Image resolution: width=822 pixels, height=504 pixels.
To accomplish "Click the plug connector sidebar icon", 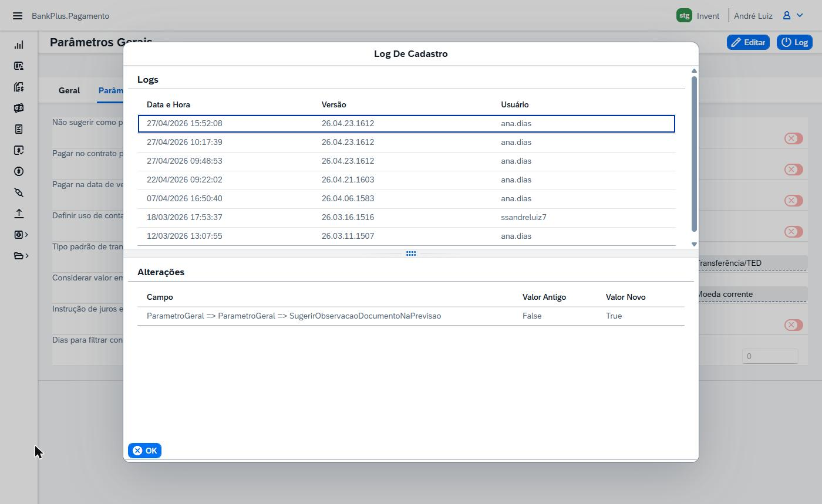I will [x=19, y=192].
